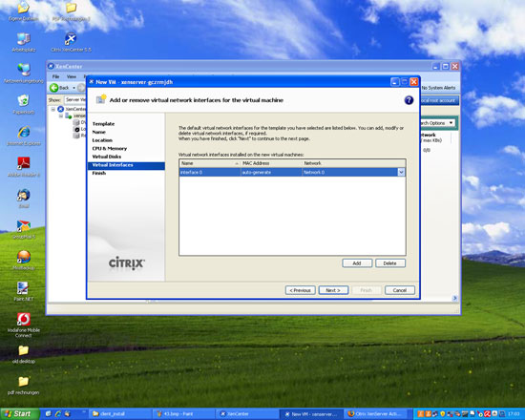Image resolution: width=525 pixels, height=420 pixels.
Task: Click the Add interface button
Action: pyautogui.click(x=357, y=263)
